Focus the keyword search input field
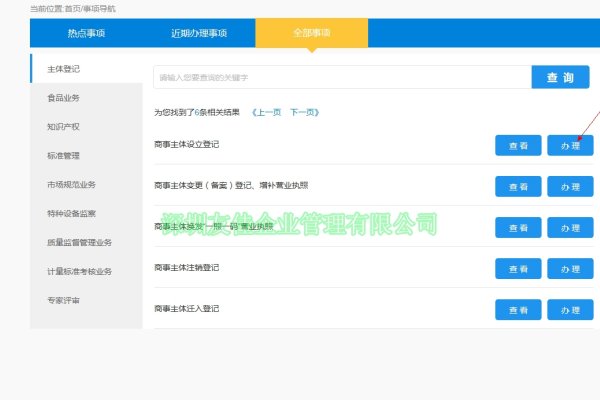600x400 pixels. click(342, 77)
